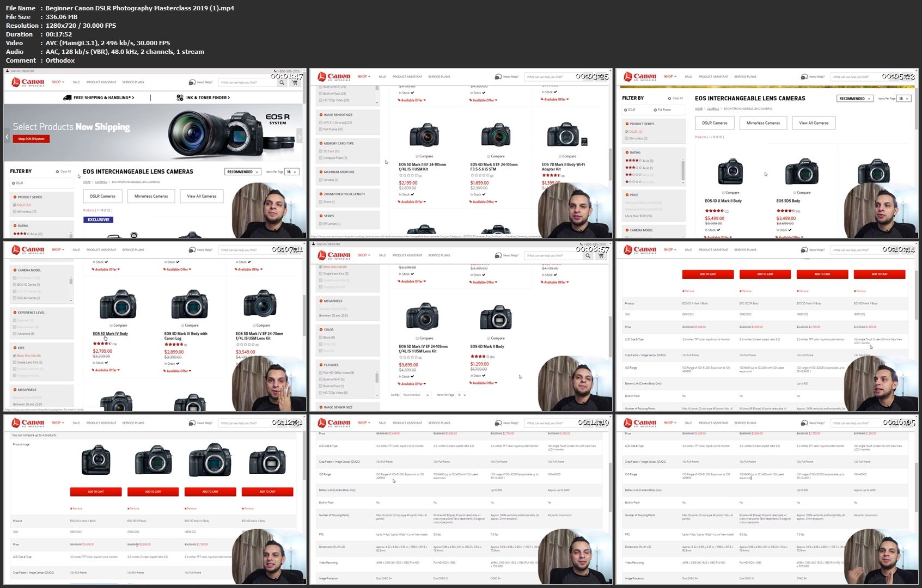922x588 pixels.
Task: Collapse the Product Series filter in the 00:01:47 frame
Action: (15, 197)
